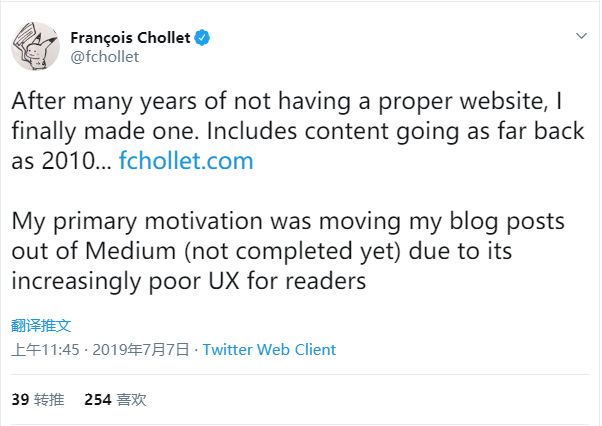Screen dimensions: 602x426
Task: Click the 上午11:45 time stamp
Action: [45, 350]
